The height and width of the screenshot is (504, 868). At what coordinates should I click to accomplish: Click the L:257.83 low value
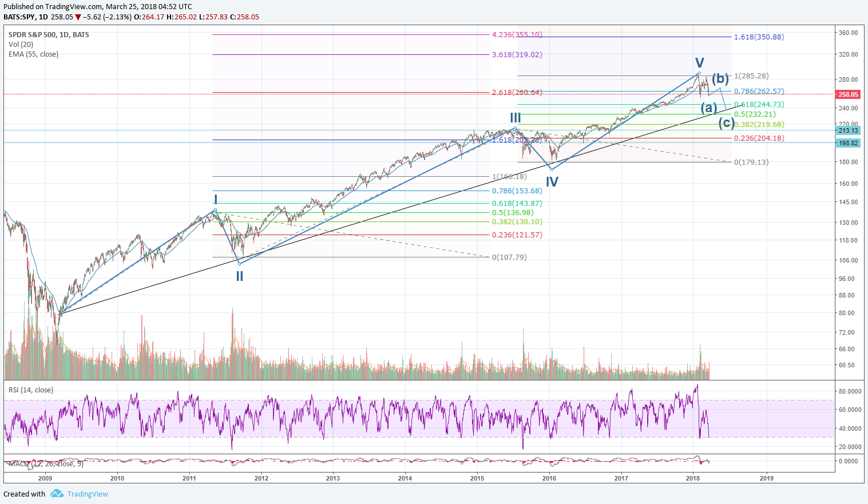pyautogui.click(x=213, y=17)
